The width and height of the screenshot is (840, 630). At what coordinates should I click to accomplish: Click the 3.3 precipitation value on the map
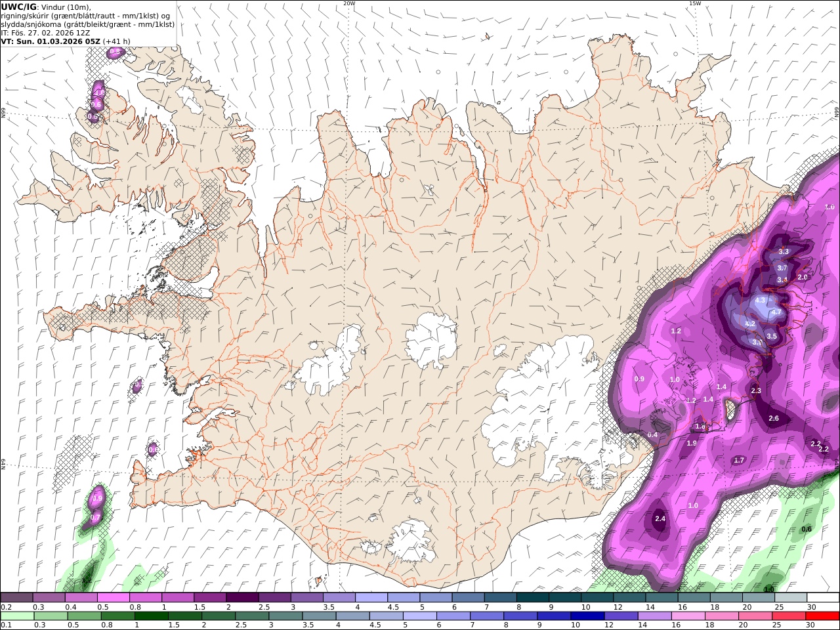tap(784, 251)
